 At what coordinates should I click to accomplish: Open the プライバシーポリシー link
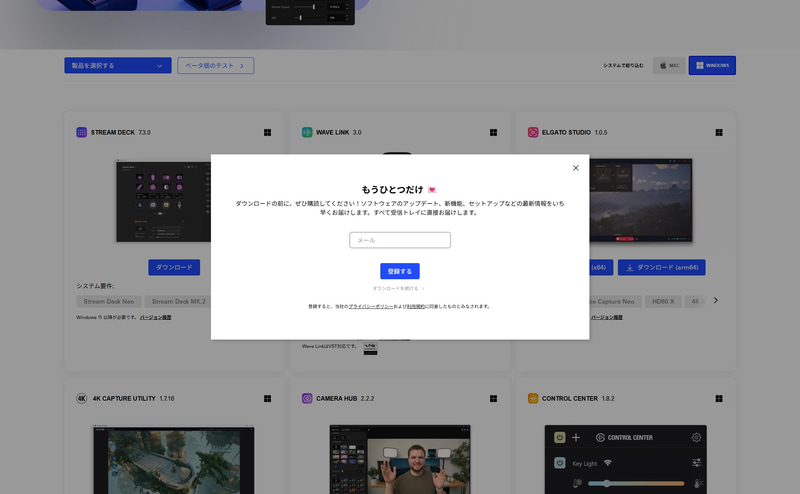coord(370,306)
